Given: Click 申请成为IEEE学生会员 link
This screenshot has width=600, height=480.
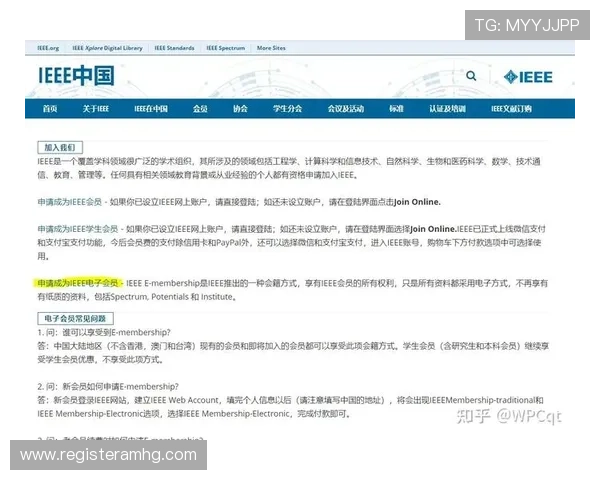Looking at the screenshot, I should pyautogui.click(x=78, y=229).
